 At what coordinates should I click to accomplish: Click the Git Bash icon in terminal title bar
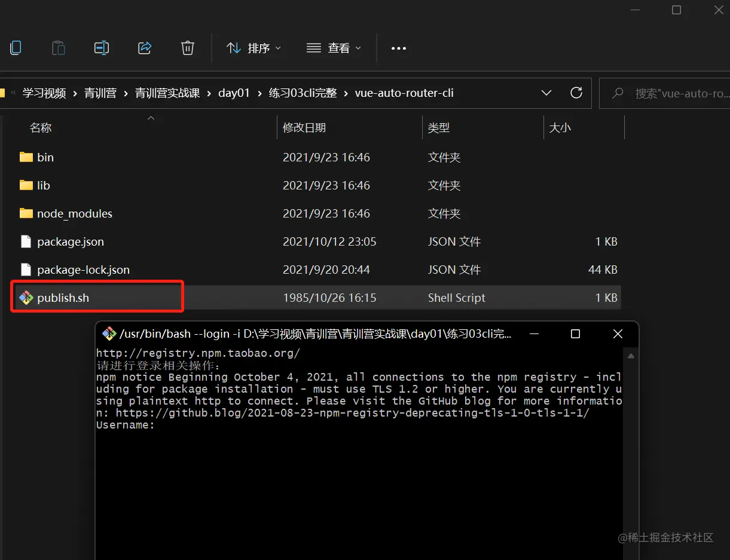coord(109,333)
